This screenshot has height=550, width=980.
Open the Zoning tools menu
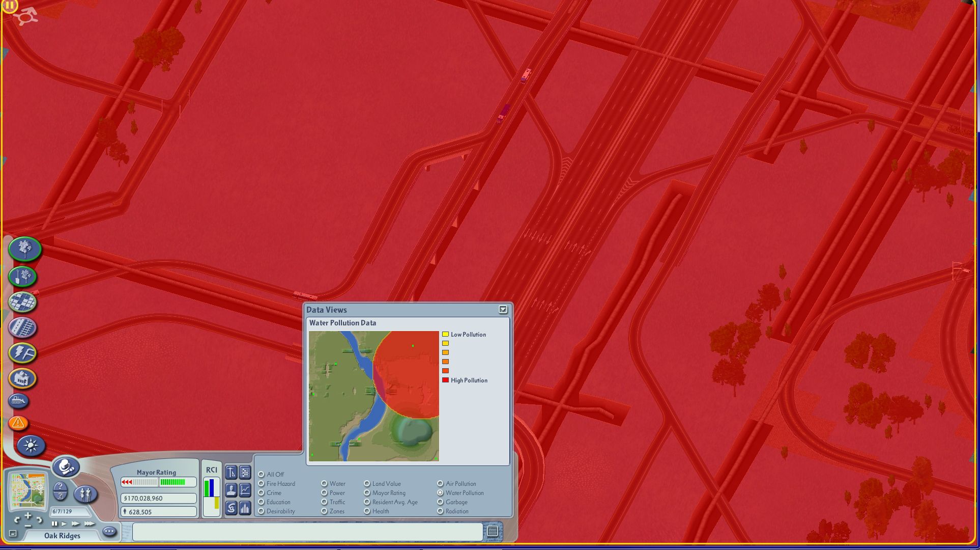(23, 302)
